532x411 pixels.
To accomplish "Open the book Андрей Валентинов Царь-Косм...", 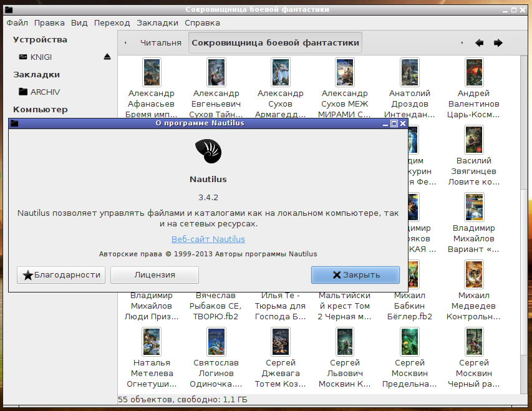I will pos(473,88).
